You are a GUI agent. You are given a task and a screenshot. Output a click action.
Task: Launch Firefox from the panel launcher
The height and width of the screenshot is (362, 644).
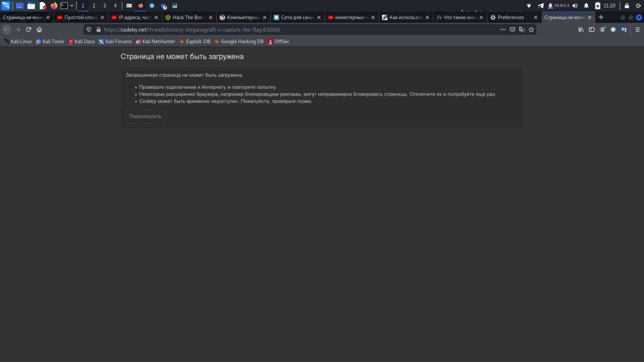pyautogui.click(x=54, y=6)
